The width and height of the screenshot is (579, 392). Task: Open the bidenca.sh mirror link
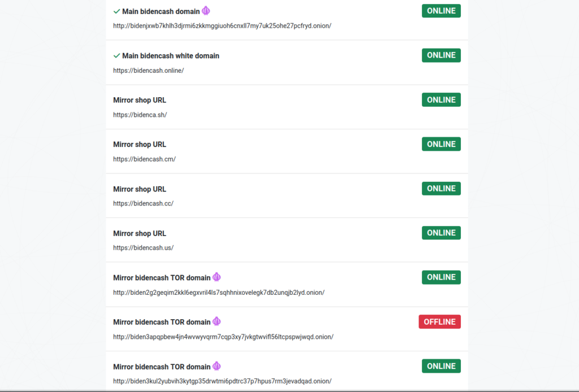coord(140,115)
